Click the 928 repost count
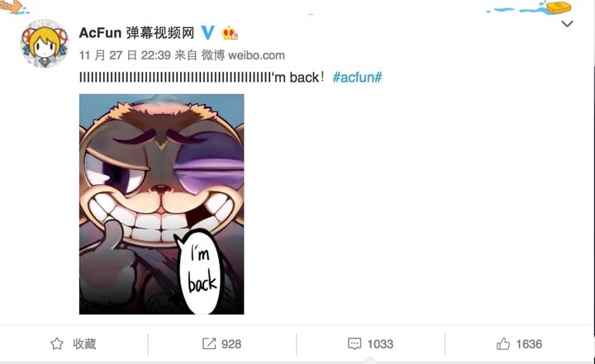This screenshot has width=595, height=364. pos(231,344)
